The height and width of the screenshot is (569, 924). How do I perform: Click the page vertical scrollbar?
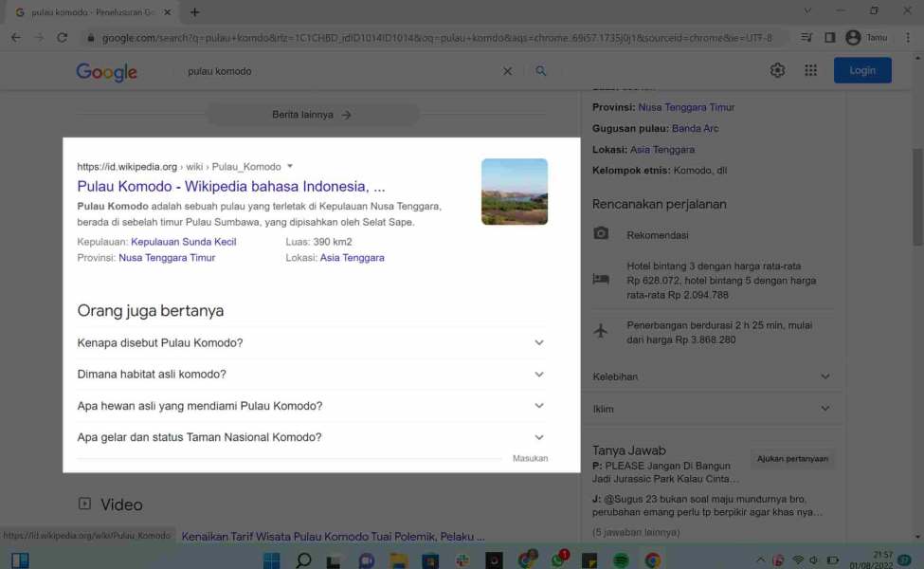coord(917,197)
